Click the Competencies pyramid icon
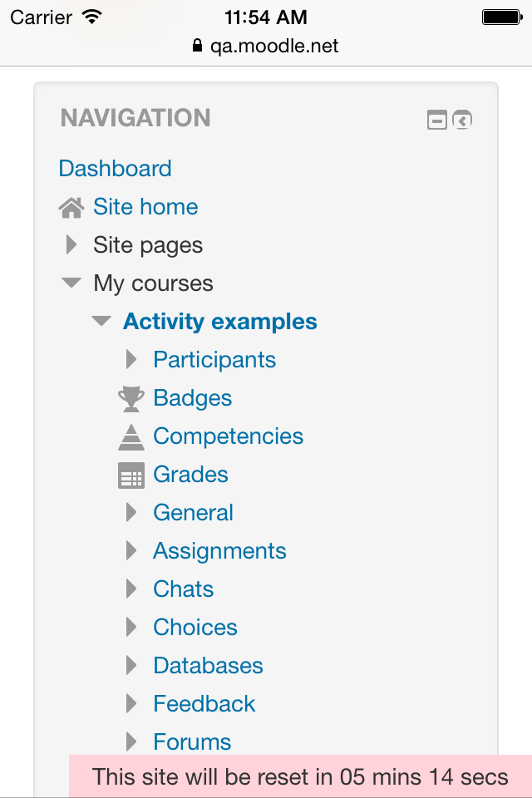Image resolution: width=532 pixels, height=798 pixels. [131, 437]
